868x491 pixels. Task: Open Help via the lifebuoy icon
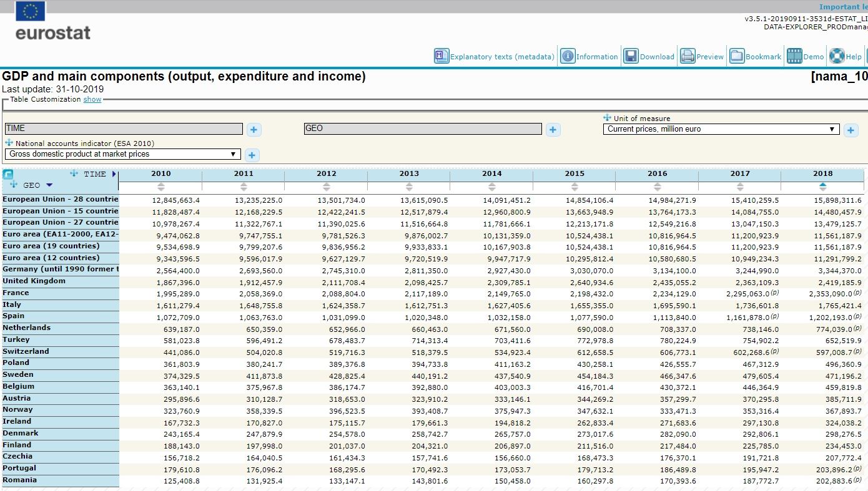tap(837, 56)
